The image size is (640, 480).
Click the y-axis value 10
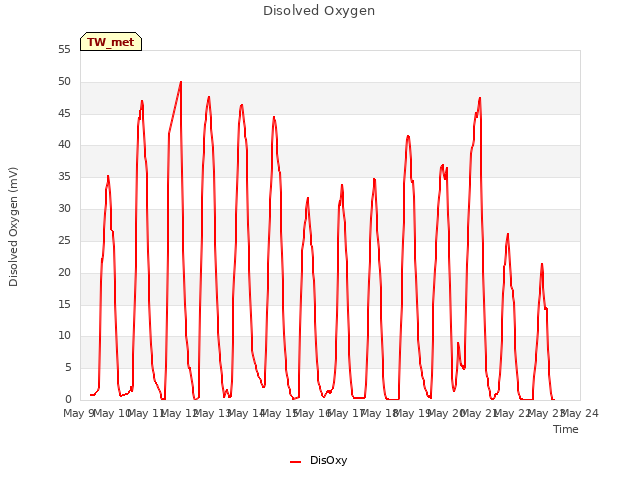pyautogui.click(x=64, y=336)
